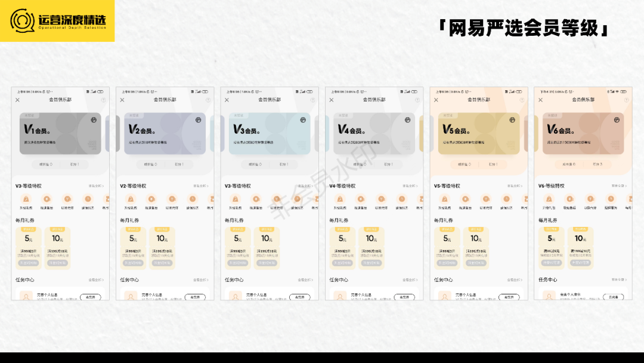
Task: Select 10元 monthly coupon on V6 screen
Action: tap(580, 248)
